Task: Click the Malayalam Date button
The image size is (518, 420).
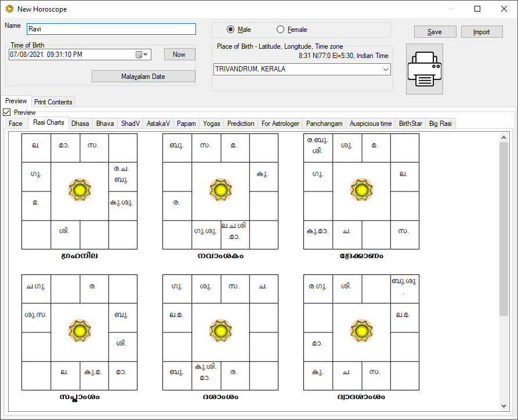Action: click(143, 77)
